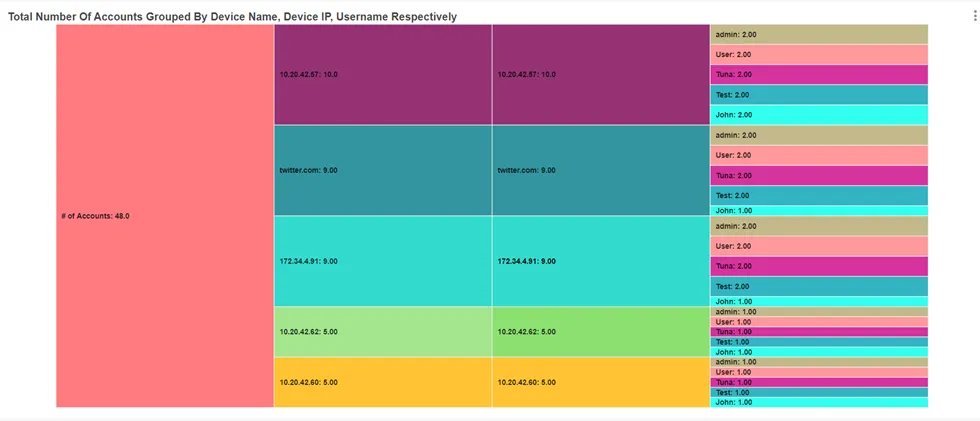Click the purple '10.20.42.57: 10.0' device IP block
Image resolution: width=980 pixels, height=421 pixels.
coord(601,74)
